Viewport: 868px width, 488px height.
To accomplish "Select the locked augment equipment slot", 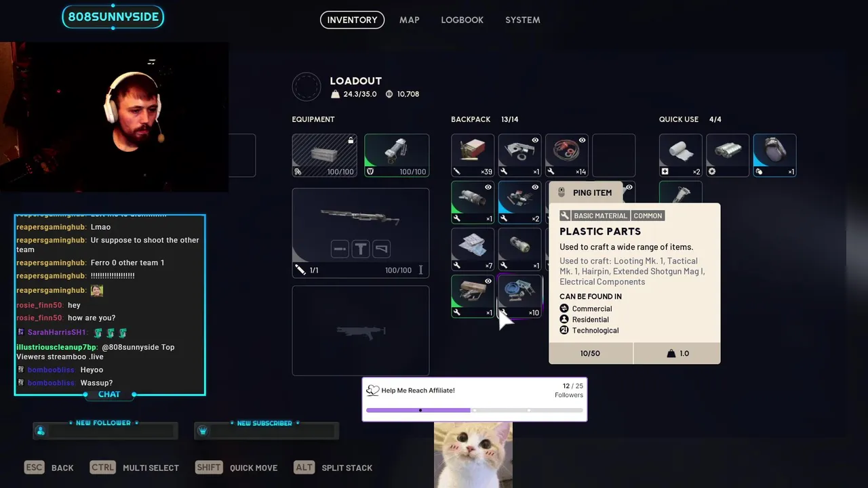I will 324,155.
